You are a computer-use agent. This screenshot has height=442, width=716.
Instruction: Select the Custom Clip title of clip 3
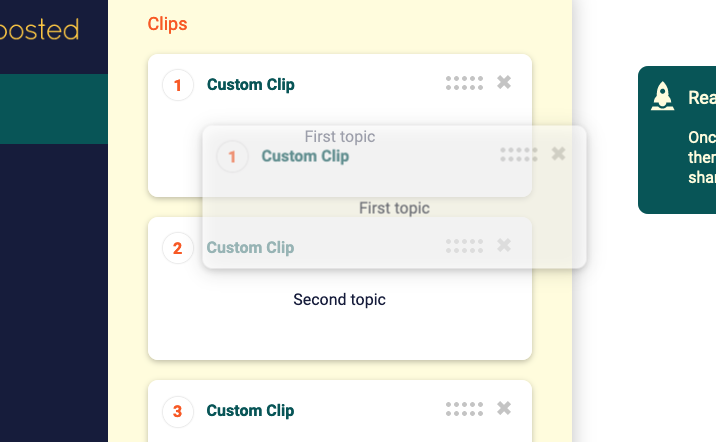(250, 410)
